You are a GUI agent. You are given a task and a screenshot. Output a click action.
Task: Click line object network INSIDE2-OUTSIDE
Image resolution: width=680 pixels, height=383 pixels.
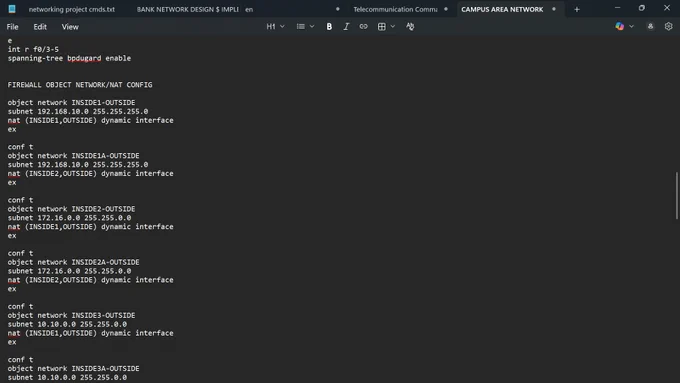pyautogui.click(x=71, y=209)
